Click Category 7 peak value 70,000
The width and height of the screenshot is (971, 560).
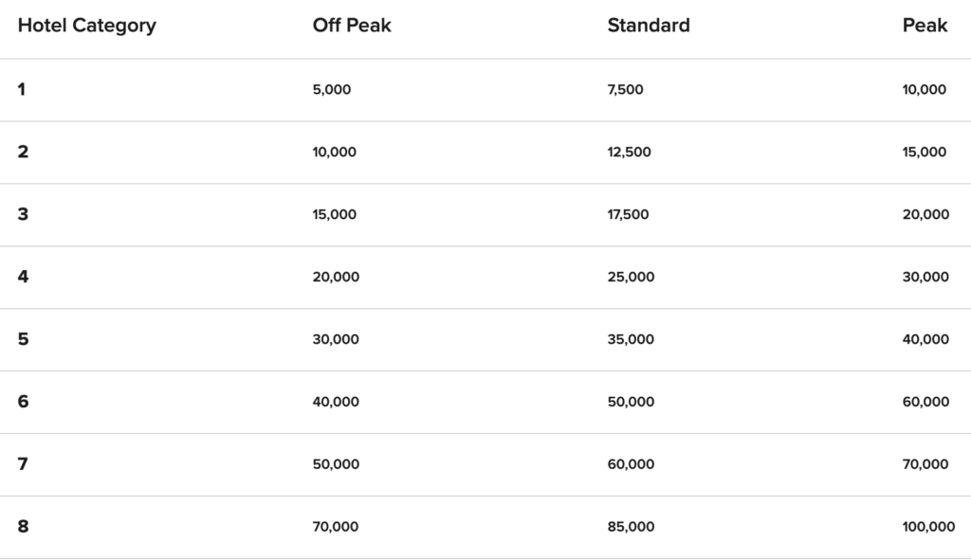(925, 464)
